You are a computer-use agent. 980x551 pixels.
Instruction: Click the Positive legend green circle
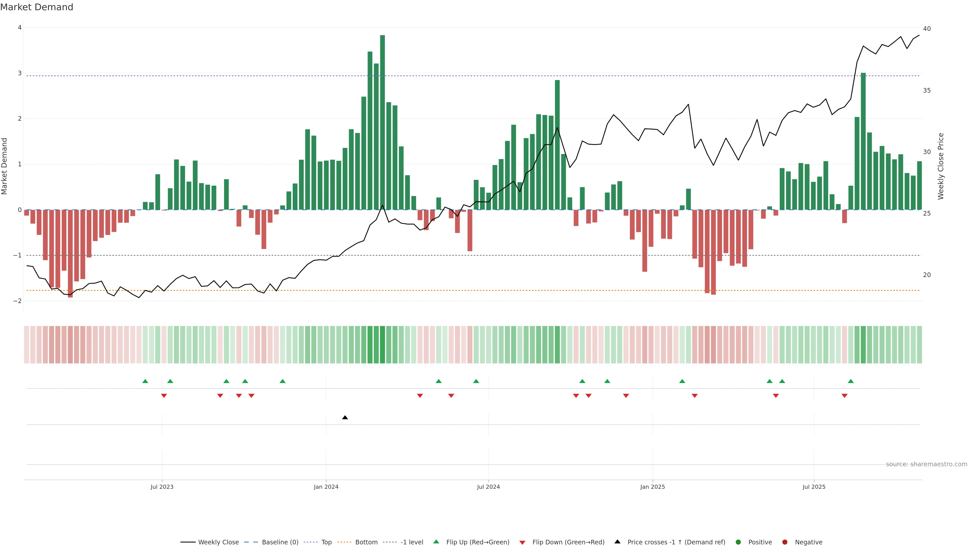point(738,542)
